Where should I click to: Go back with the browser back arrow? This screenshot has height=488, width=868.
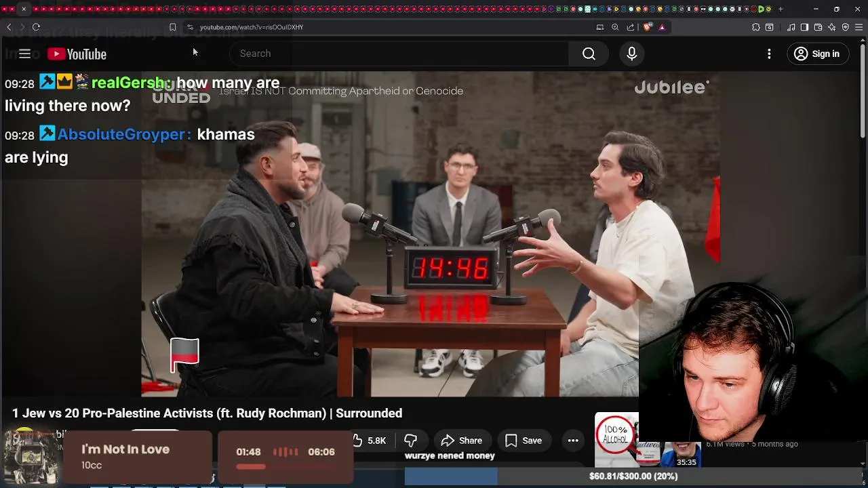point(9,27)
